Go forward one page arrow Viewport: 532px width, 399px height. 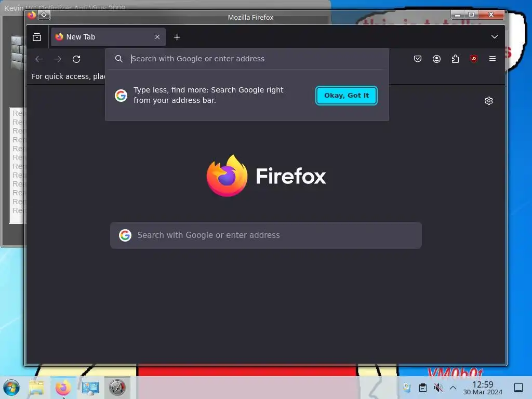(58, 59)
